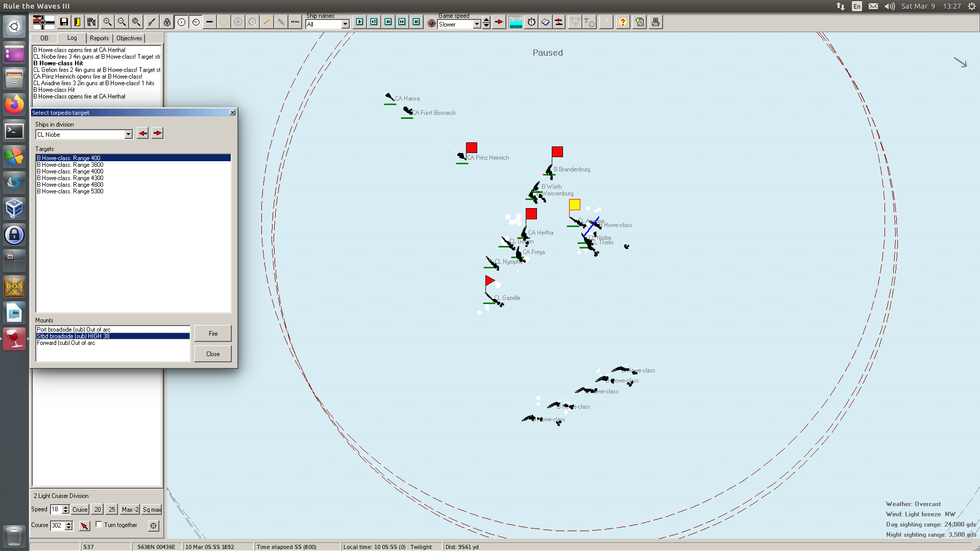Zoom out of the battle map
This screenshot has height=551, width=980.
point(121,22)
